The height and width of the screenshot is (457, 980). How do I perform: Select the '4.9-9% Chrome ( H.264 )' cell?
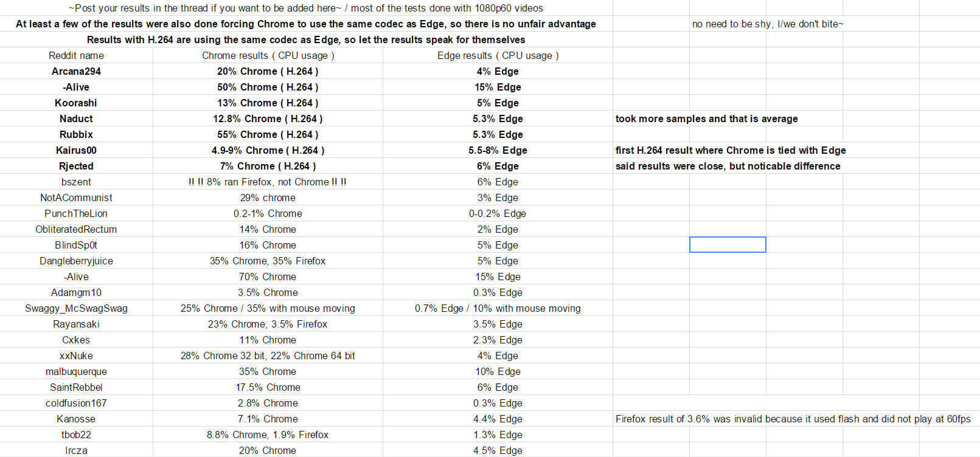(268, 150)
